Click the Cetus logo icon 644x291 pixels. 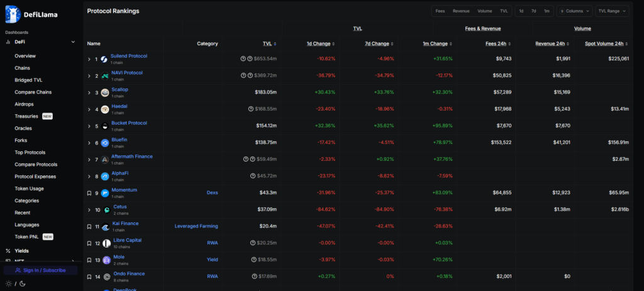107,210
